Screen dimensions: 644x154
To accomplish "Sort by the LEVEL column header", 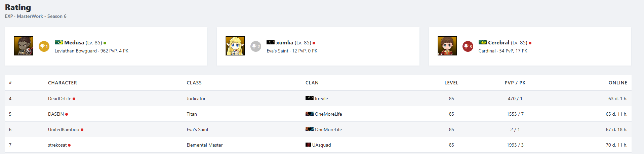I will click(x=451, y=83).
